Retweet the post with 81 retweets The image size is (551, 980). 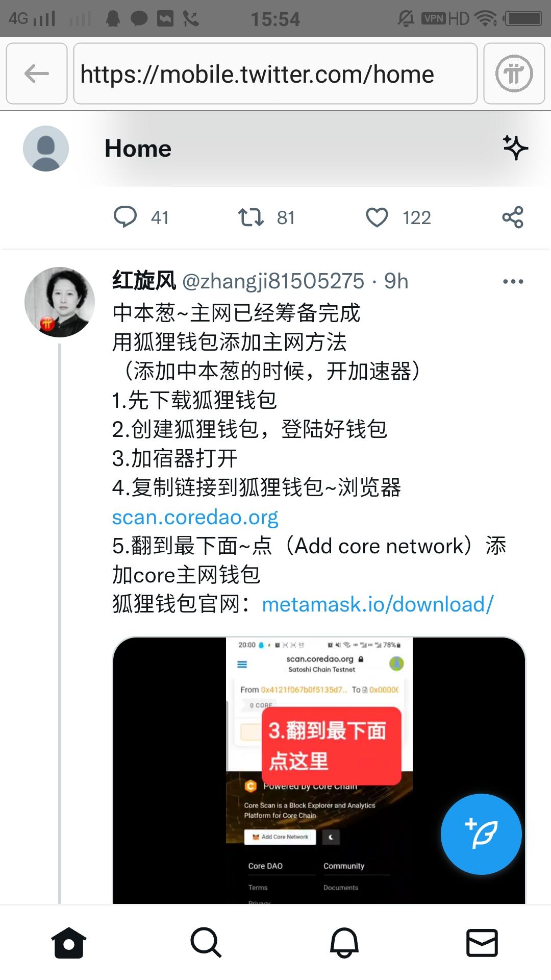[251, 217]
